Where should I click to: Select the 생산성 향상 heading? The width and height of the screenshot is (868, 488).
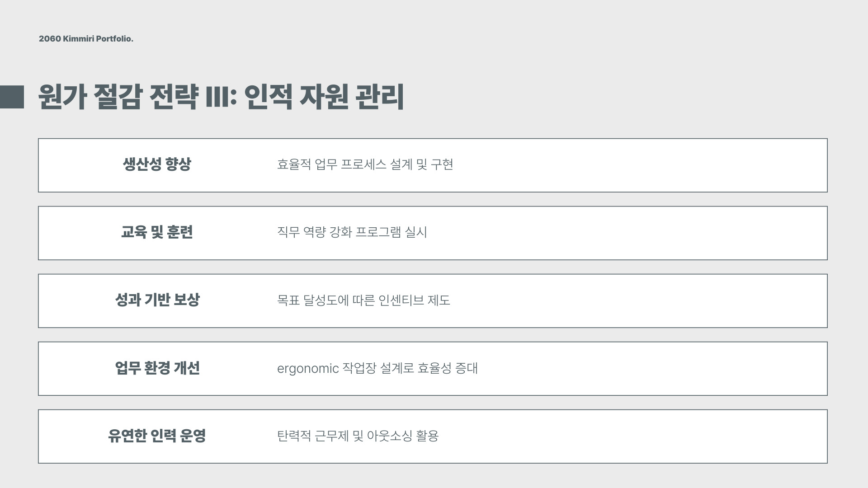(x=157, y=164)
